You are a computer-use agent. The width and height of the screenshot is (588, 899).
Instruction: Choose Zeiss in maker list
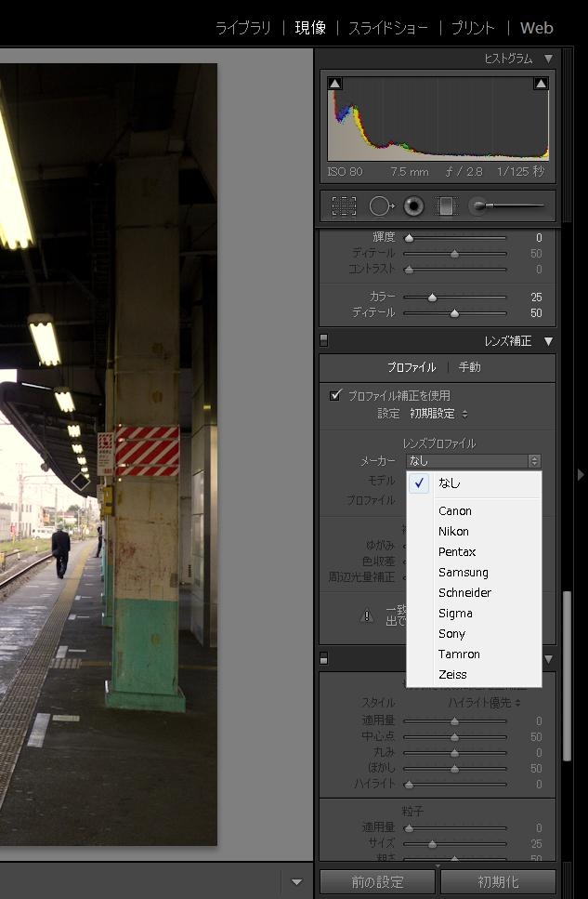(474, 675)
